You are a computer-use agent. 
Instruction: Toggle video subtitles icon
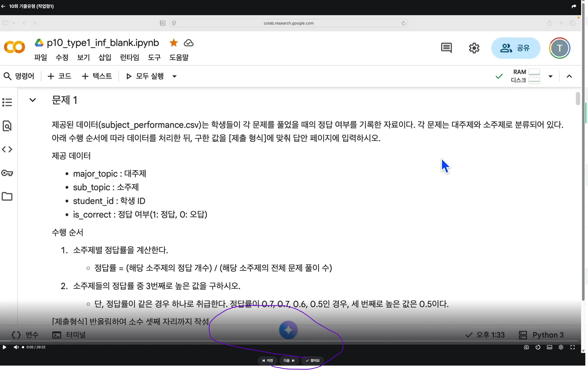point(549,347)
